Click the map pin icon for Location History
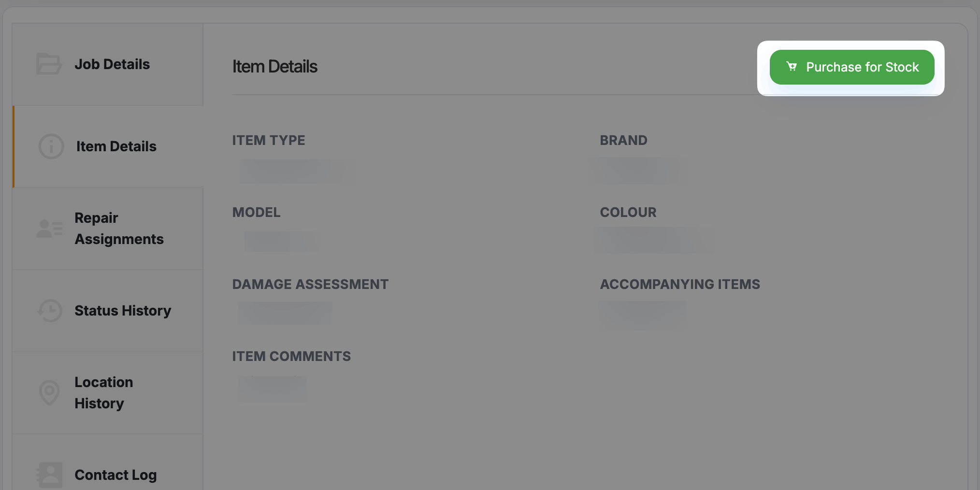 (49, 392)
